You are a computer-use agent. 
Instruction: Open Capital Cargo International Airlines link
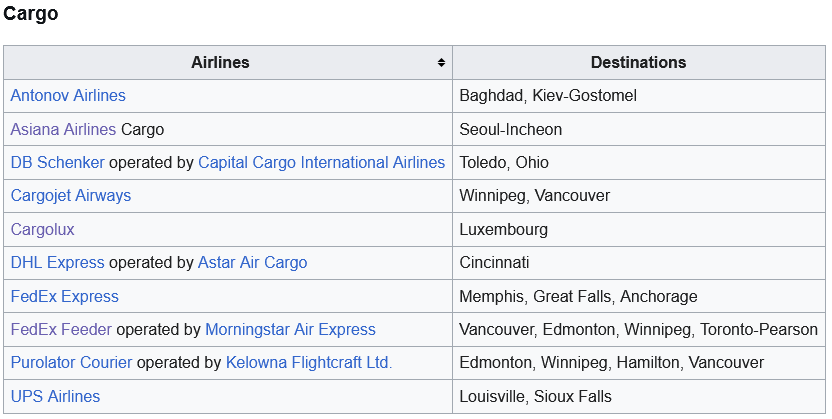(x=321, y=162)
